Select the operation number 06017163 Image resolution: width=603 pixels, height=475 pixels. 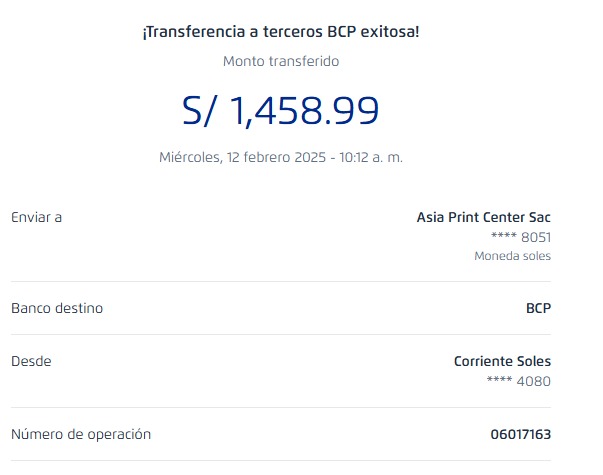tap(521, 434)
